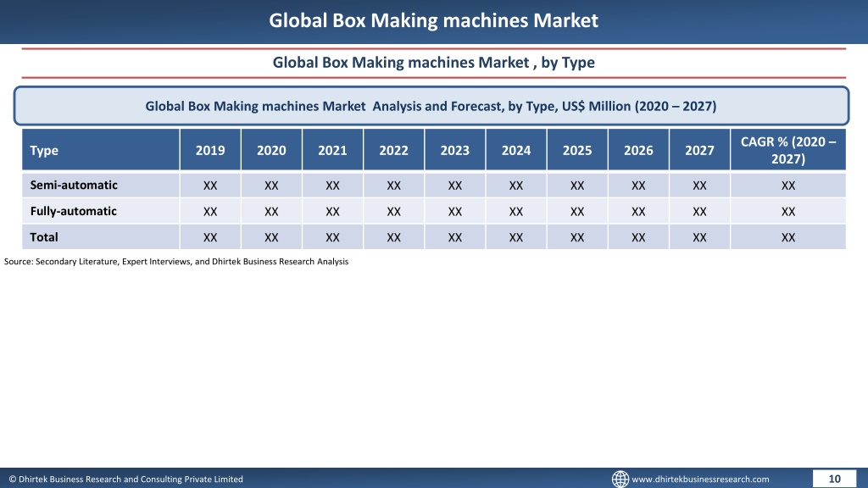Click the page number 10 box

(x=834, y=479)
